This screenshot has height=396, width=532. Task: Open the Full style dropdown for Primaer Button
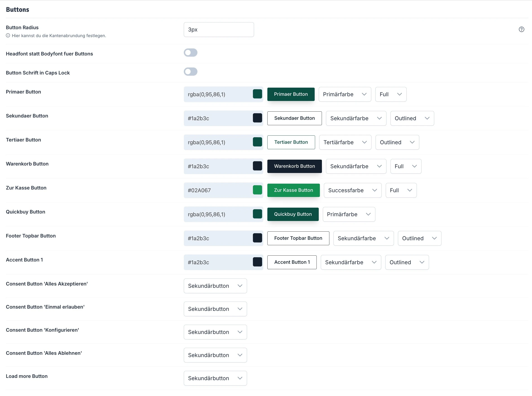[390, 94]
